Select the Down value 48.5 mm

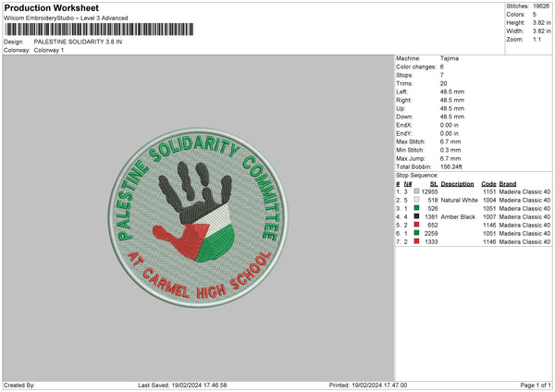click(x=452, y=116)
